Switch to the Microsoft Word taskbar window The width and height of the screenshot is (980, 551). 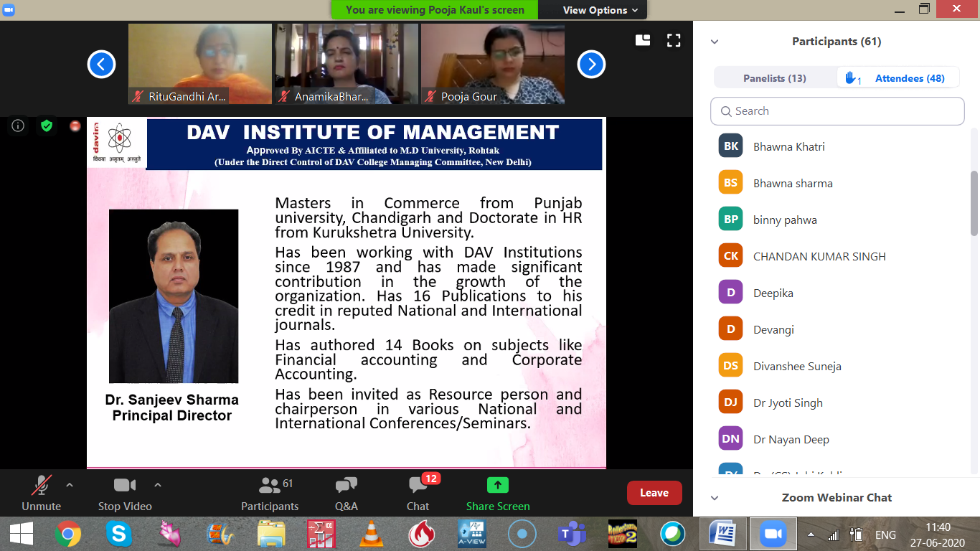coord(722,534)
